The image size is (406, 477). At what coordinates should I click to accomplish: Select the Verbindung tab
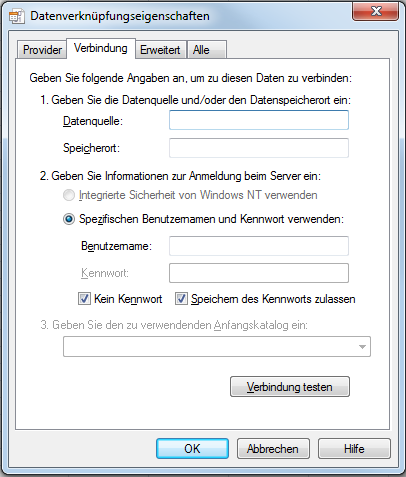coord(101,48)
